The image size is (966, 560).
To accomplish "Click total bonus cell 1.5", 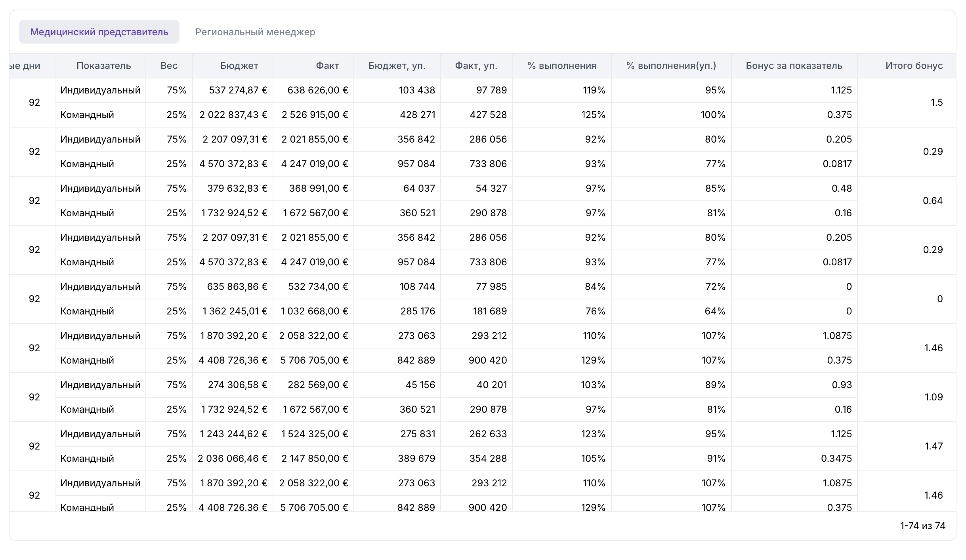I will [936, 103].
